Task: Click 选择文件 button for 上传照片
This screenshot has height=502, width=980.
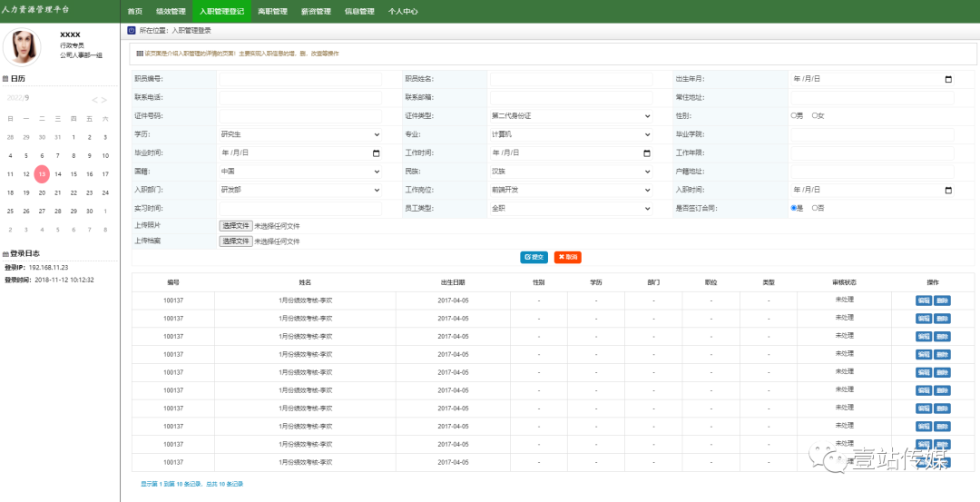Action: tap(235, 225)
